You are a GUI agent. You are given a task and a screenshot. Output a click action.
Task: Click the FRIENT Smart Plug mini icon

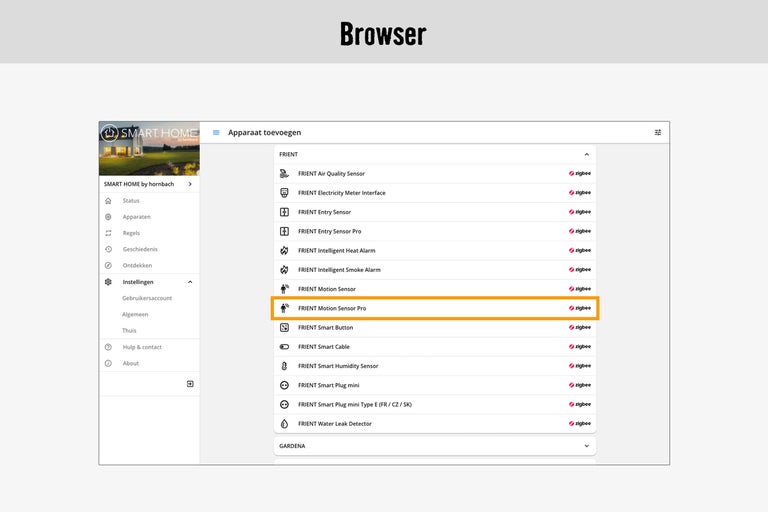coord(284,385)
